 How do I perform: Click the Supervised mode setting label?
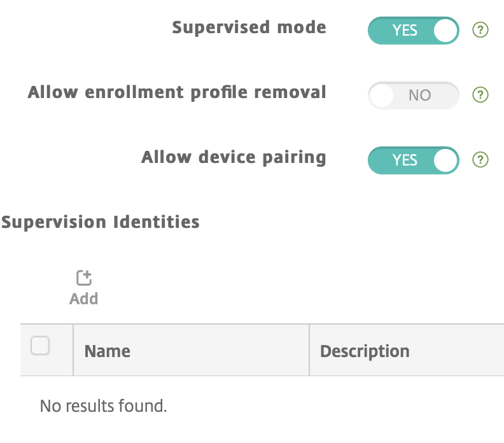[249, 27]
